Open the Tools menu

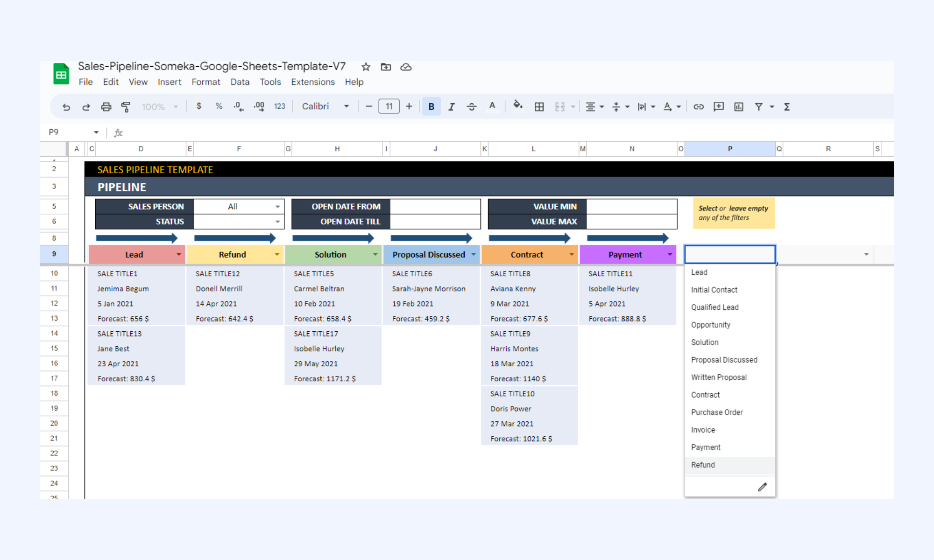pos(270,82)
